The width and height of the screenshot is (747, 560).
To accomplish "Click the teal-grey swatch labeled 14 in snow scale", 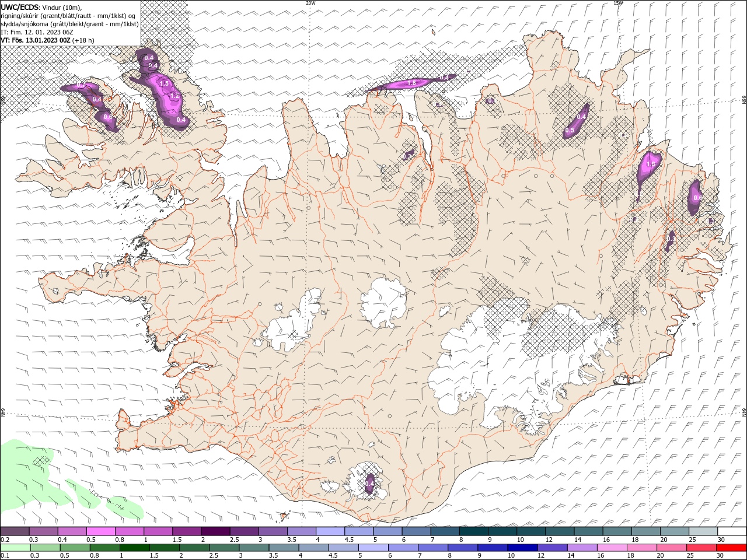I will click(588, 531).
